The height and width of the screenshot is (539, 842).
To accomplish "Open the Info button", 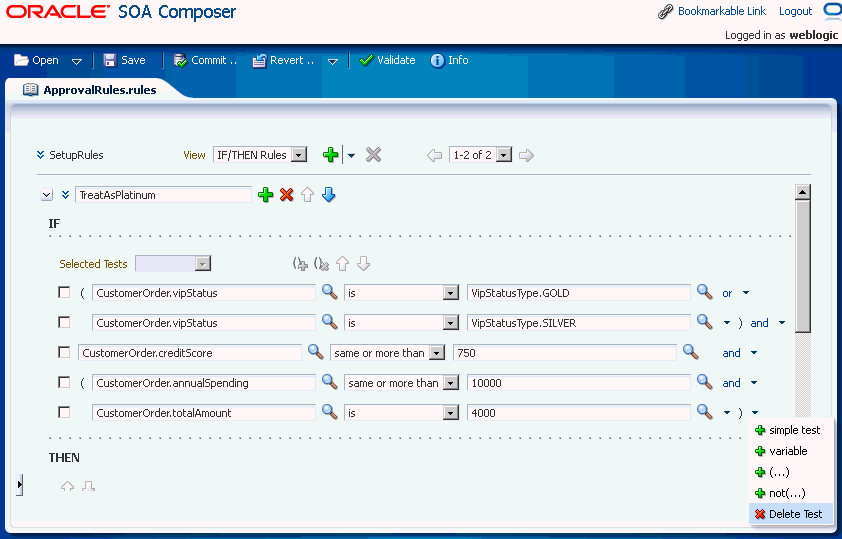I will tap(449, 60).
